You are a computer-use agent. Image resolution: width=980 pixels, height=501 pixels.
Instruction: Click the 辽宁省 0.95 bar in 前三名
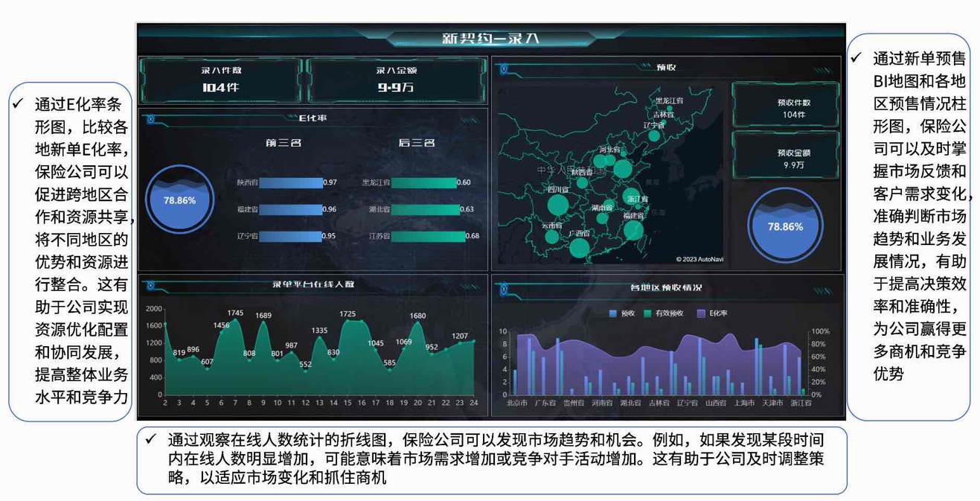click(x=290, y=237)
